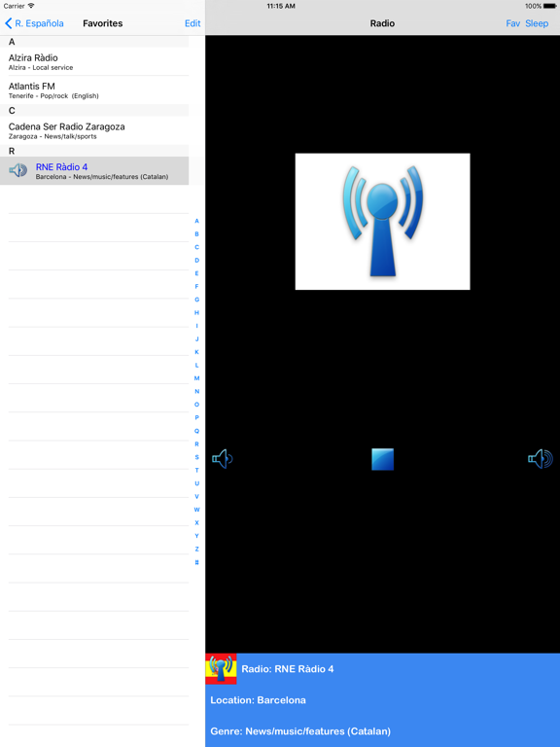560x747 pixels.
Task: Jump to index letter K
Action: click(x=196, y=352)
